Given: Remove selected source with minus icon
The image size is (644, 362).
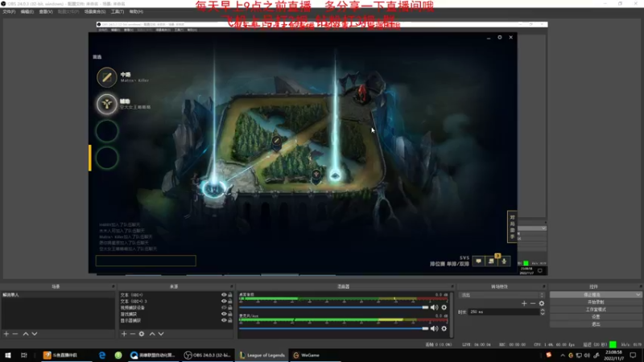Looking at the screenshot, I should 133,334.
